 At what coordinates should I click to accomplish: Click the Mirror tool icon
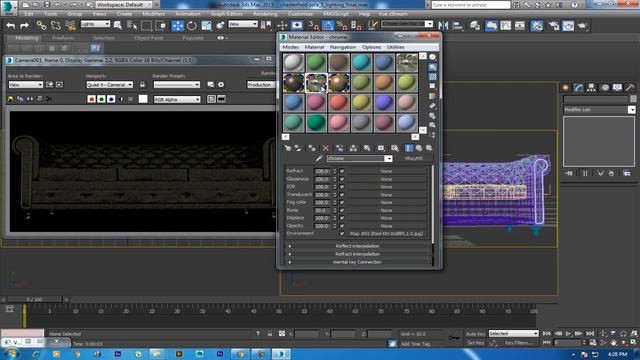443,26
